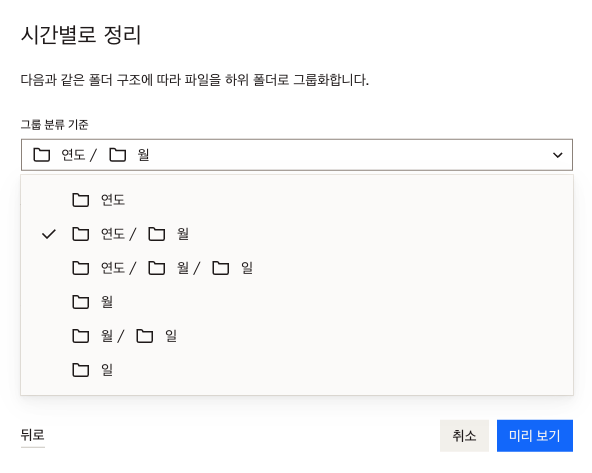Click the 그룹 분류 기준 combo box

(x=297, y=155)
